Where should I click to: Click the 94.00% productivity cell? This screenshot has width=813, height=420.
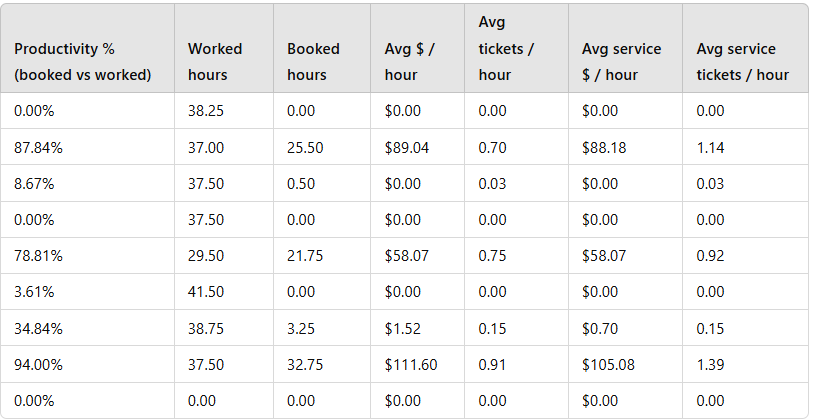[x=87, y=365]
